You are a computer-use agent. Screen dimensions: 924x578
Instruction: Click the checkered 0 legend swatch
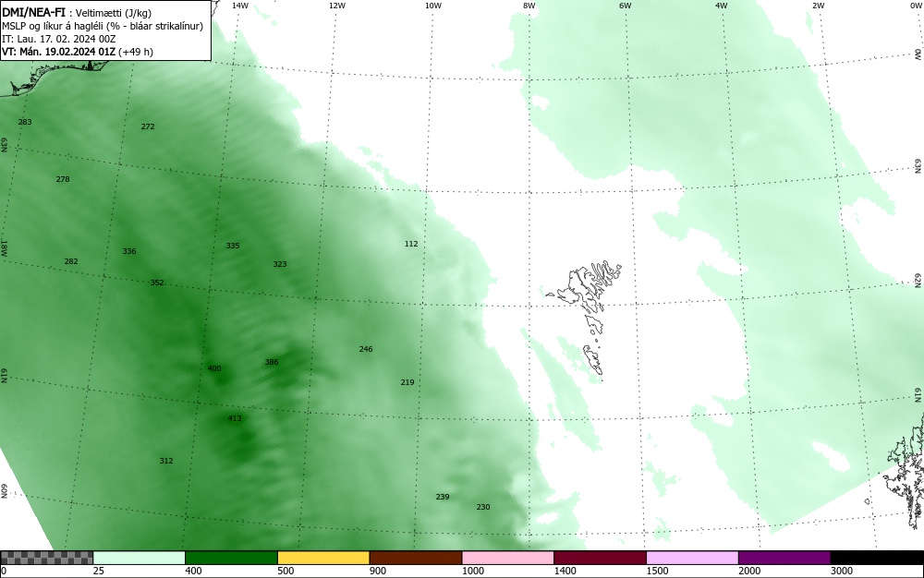tap(46, 558)
